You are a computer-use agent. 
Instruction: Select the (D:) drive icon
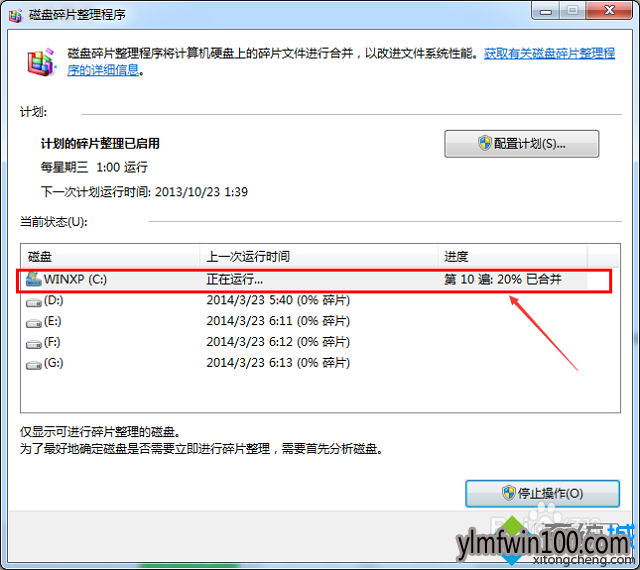33,302
